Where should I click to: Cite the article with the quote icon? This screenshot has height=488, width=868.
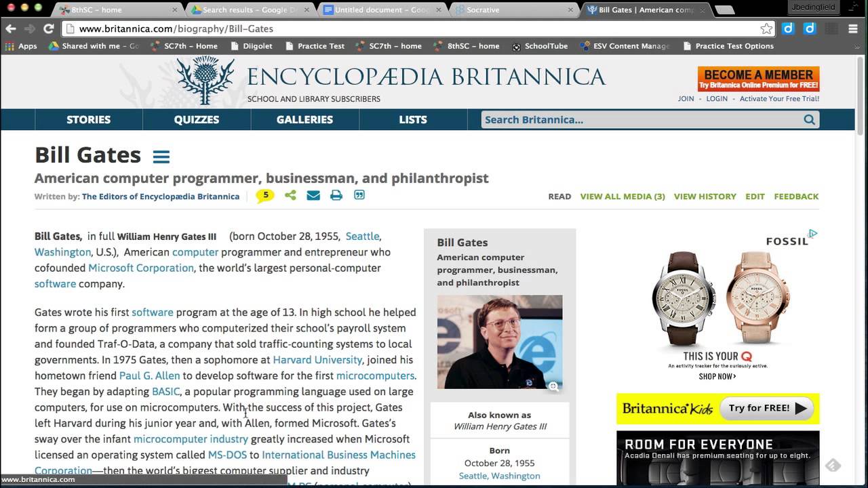coord(359,195)
